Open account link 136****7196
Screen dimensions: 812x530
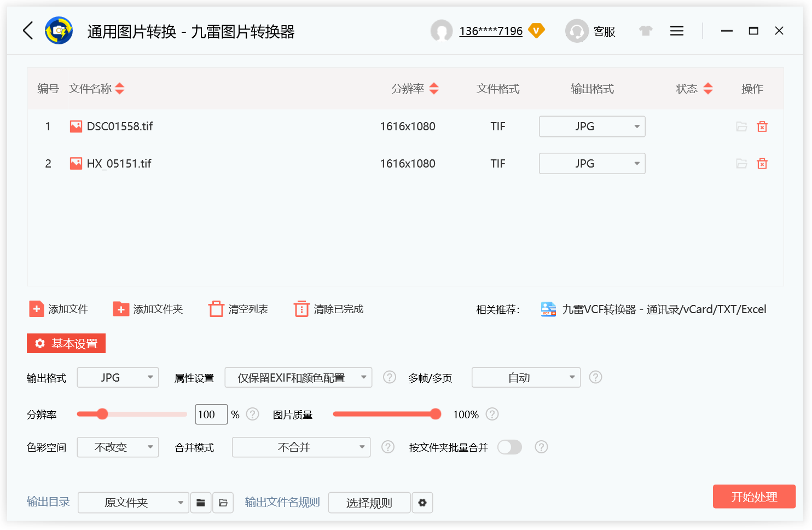click(x=491, y=31)
